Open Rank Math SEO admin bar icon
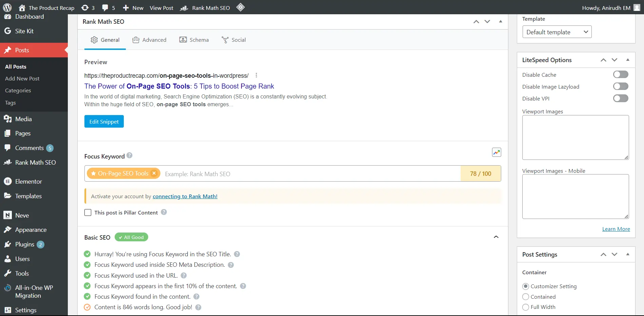This screenshot has width=644, height=316. pos(184,8)
